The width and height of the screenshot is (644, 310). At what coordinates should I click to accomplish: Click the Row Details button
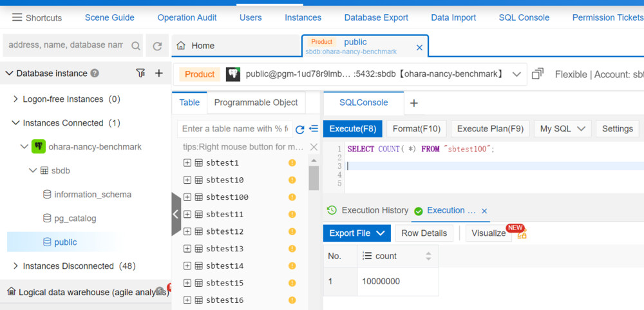(x=424, y=233)
